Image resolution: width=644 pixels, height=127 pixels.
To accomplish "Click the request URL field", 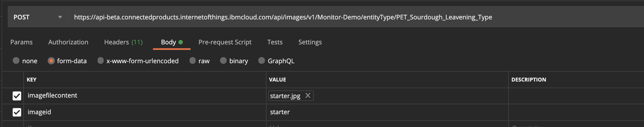I will point(356,17).
